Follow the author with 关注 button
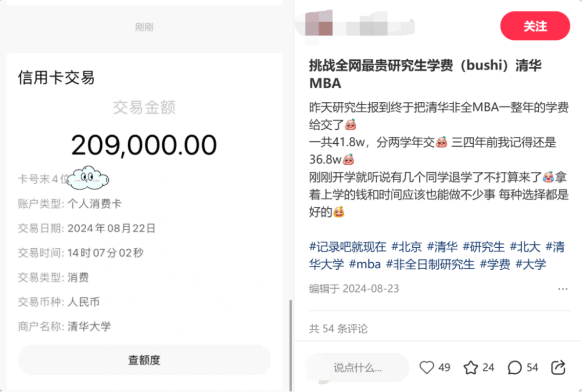Image resolution: width=582 pixels, height=392 pixels. point(535,26)
